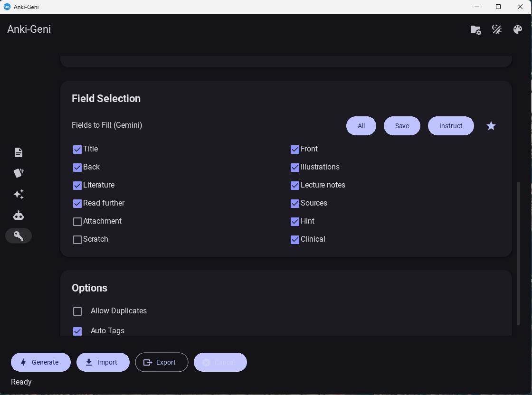Screen dimensions: 532x395
Task: Click the Instruct button
Action: click(451, 126)
